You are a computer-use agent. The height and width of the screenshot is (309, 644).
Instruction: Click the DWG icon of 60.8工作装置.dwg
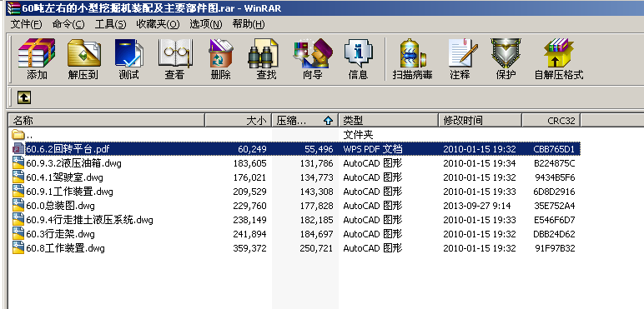[18, 248]
